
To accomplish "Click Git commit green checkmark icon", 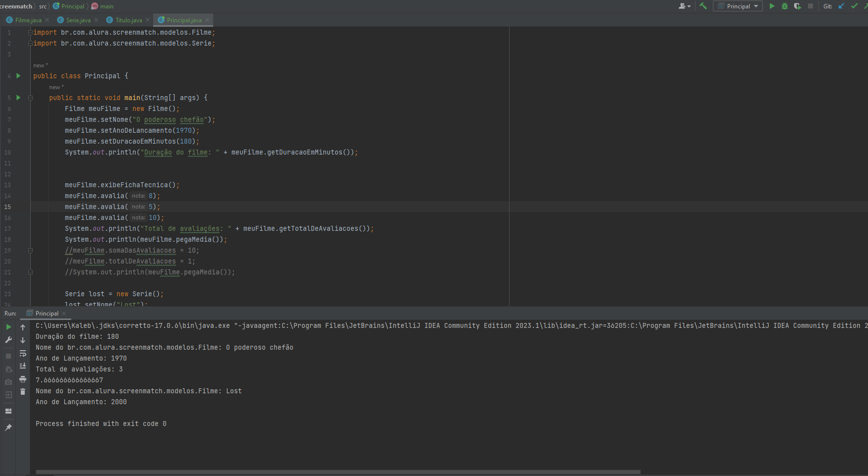I will pyautogui.click(x=855, y=6).
